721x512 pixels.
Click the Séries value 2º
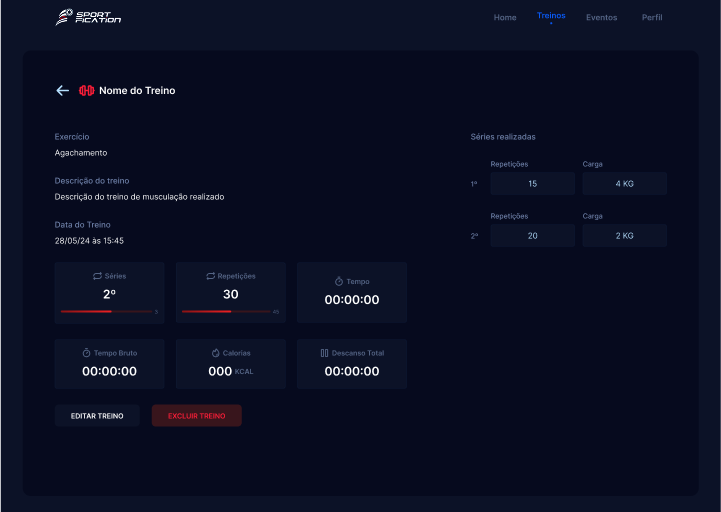[x=109, y=294]
